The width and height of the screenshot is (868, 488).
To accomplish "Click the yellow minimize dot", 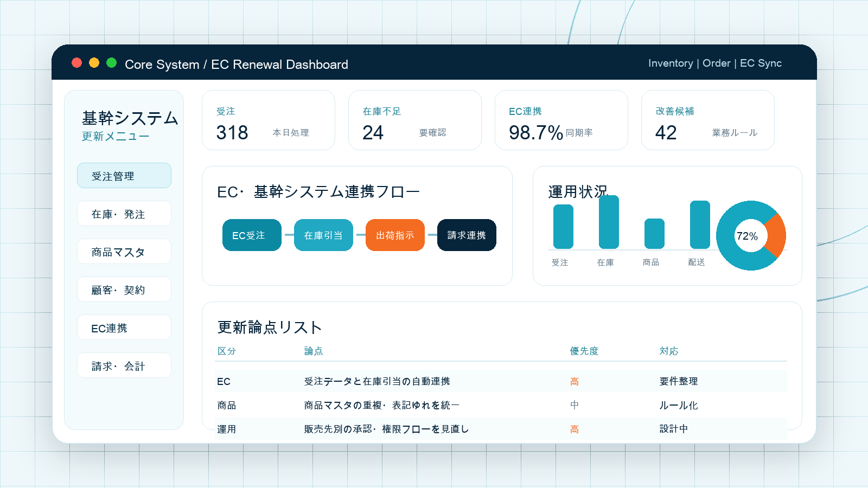I will click(x=94, y=63).
